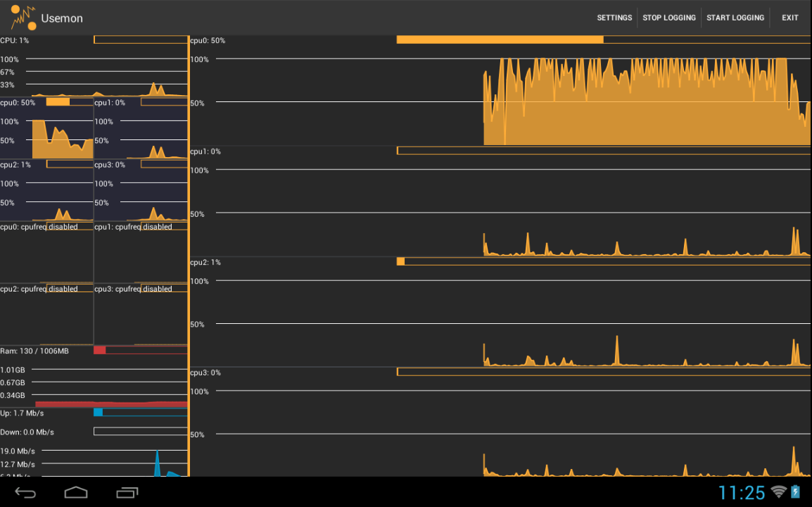
Task: Tap the large cpu0 50% usage bar
Action: [500, 40]
